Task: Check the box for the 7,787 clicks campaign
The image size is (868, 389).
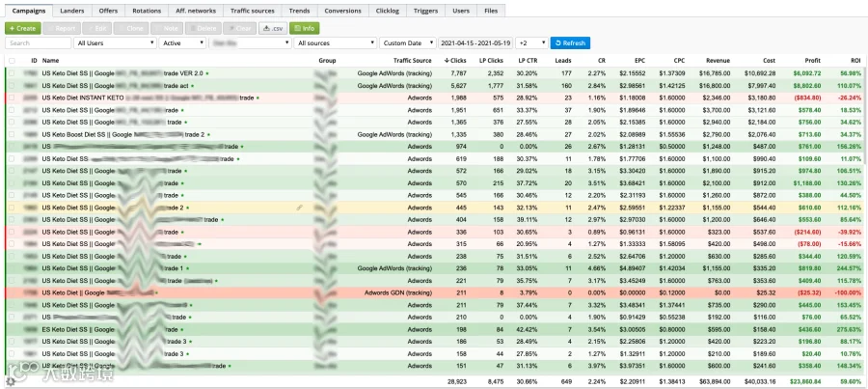Action: tap(12, 73)
